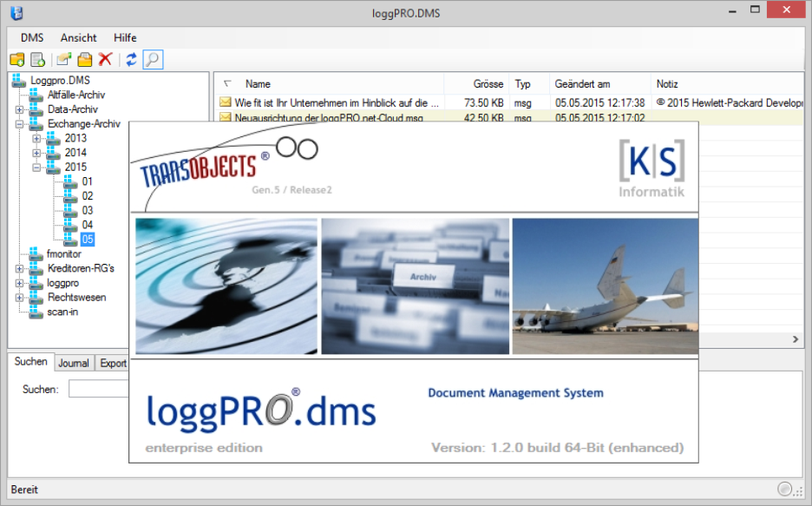Click inside the Suchen search input field
The height and width of the screenshot is (506, 812).
click(x=98, y=389)
